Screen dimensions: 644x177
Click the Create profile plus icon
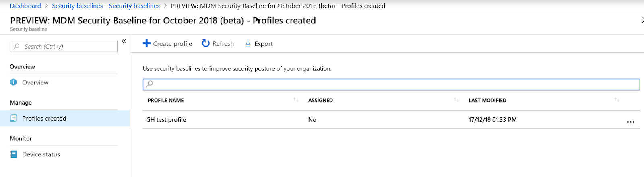pyautogui.click(x=147, y=43)
